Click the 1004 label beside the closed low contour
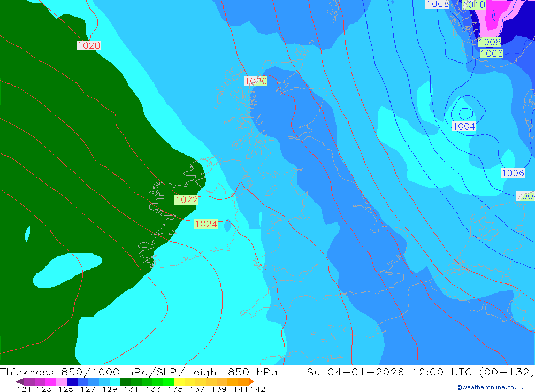 pyautogui.click(x=464, y=126)
